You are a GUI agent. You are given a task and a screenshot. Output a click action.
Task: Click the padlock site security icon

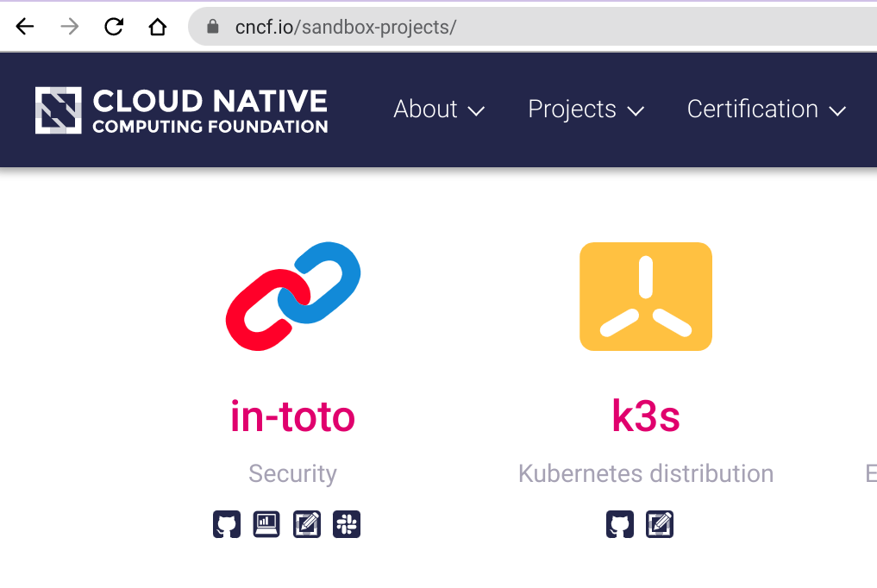click(212, 26)
